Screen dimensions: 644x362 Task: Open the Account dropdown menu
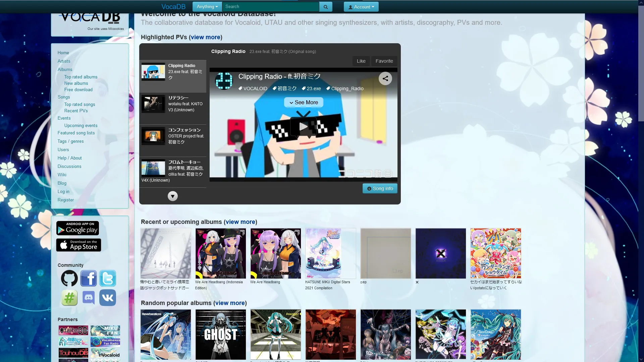pos(361,7)
